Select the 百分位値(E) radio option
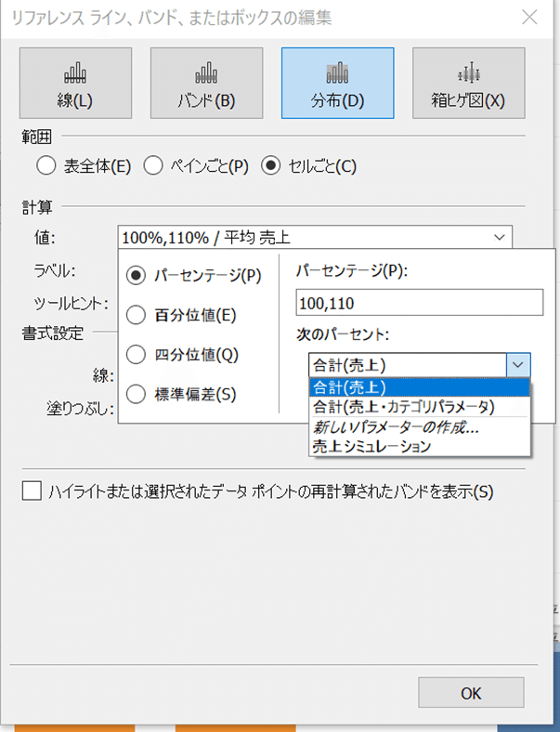 click(136, 315)
